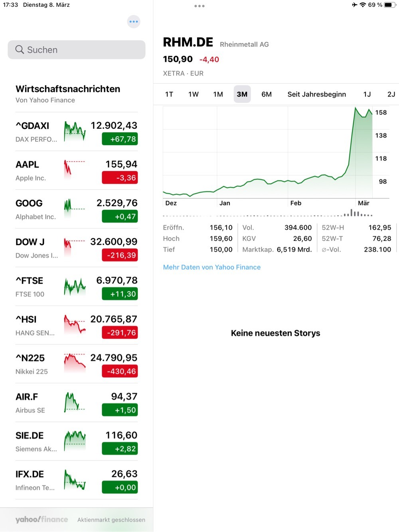Select Seit Jahresbeginn chart range
Image resolution: width=399 pixels, height=532 pixels.
317,94
